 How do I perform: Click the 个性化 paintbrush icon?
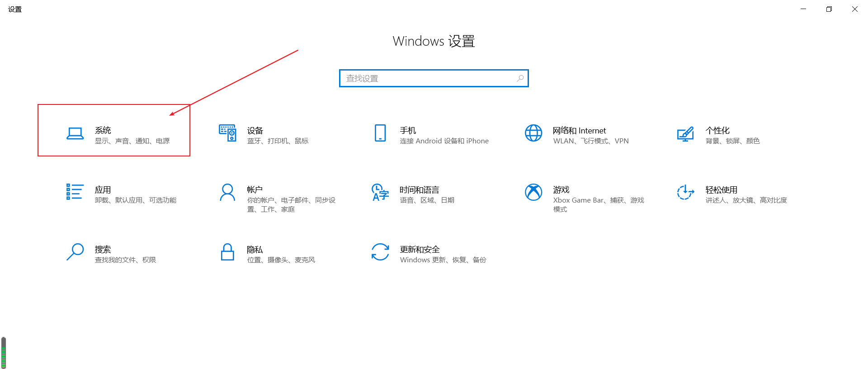tap(685, 134)
